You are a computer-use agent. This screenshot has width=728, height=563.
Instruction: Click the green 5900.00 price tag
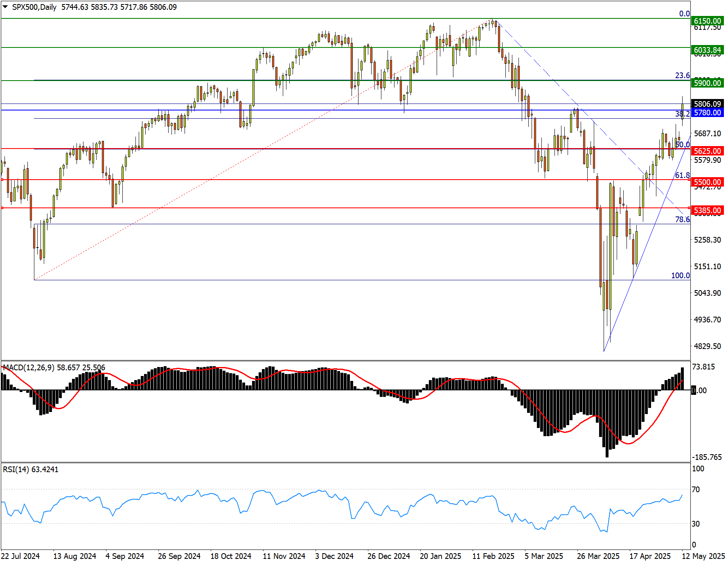(x=707, y=83)
